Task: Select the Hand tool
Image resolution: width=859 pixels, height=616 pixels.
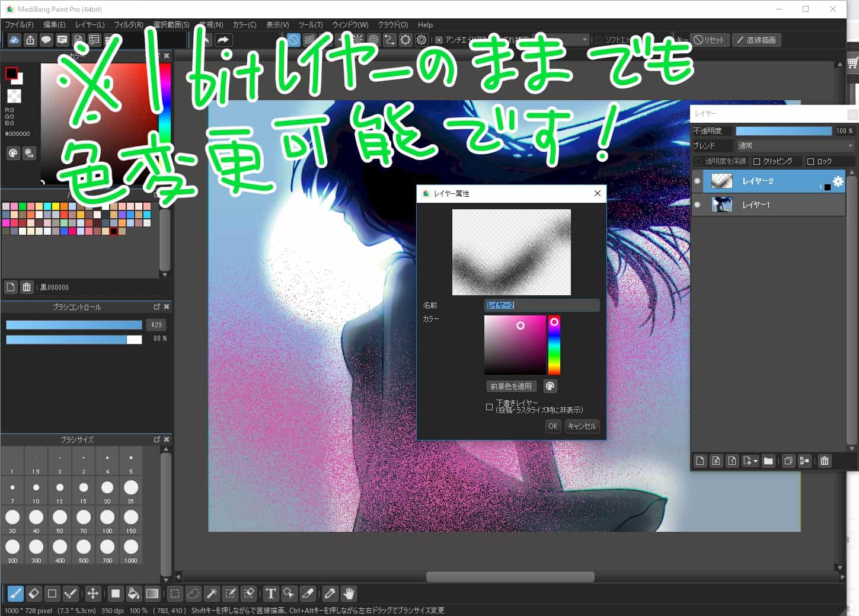Action: (349, 593)
